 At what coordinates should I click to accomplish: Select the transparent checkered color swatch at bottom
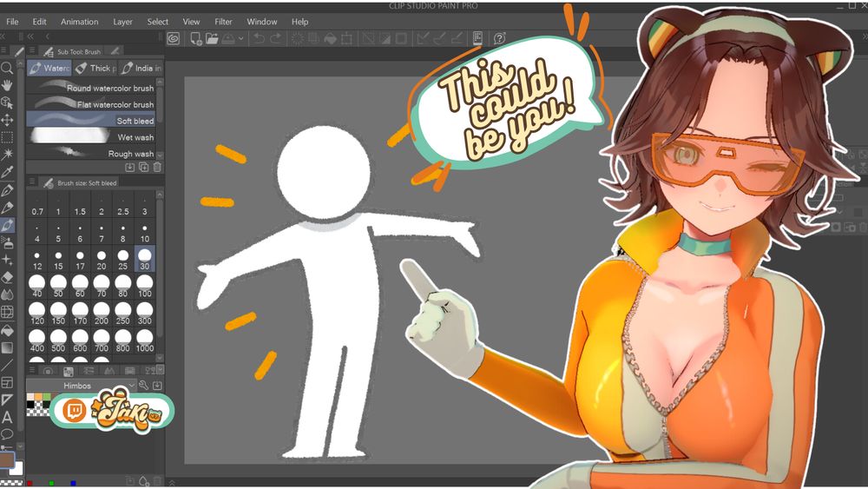point(10,482)
